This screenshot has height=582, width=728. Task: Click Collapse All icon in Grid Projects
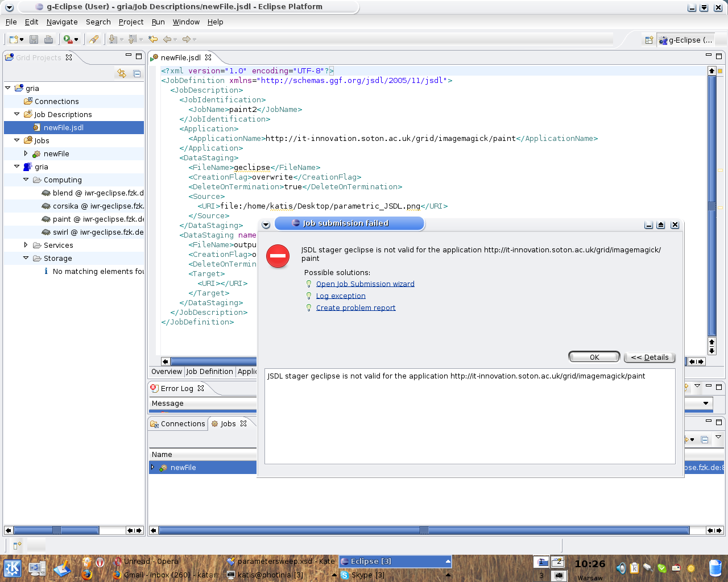(x=137, y=73)
